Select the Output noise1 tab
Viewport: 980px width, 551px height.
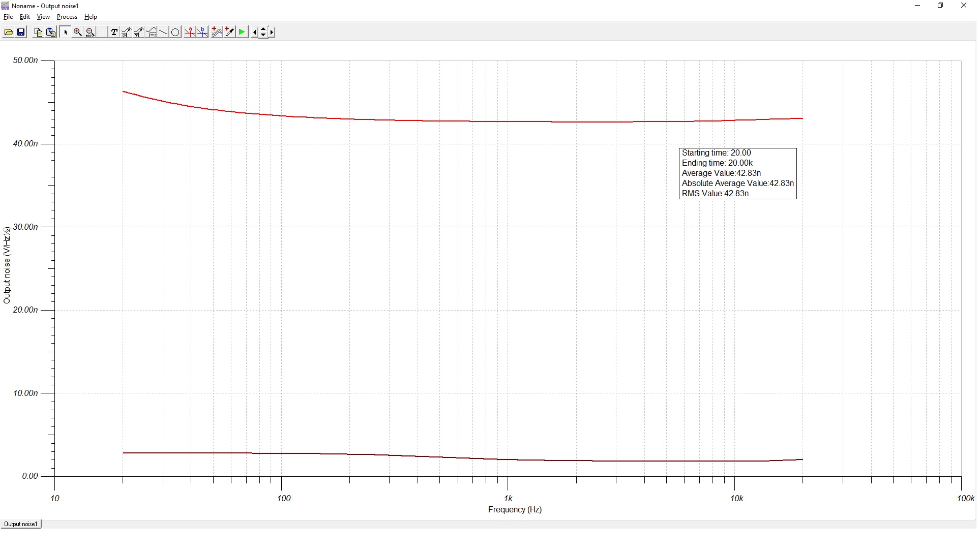click(21, 524)
